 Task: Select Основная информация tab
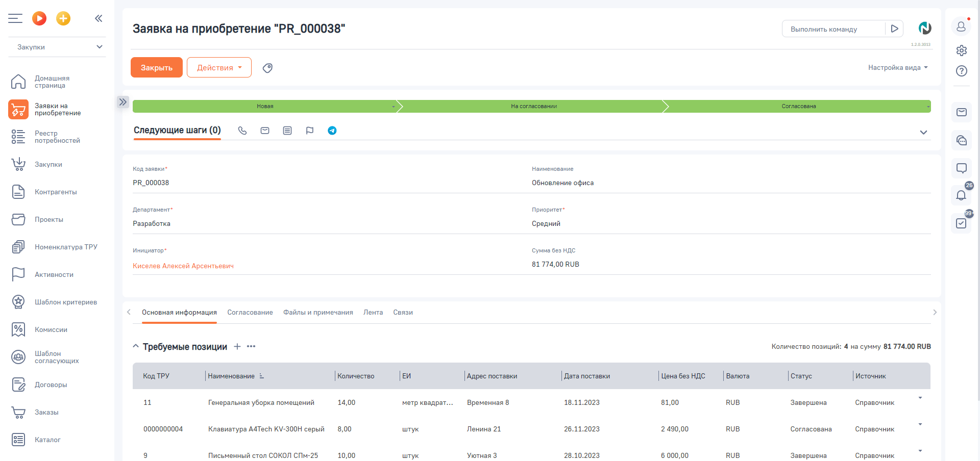tap(179, 313)
